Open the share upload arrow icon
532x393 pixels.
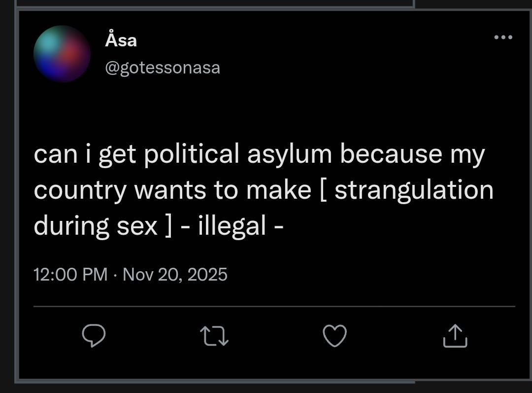click(x=455, y=336)
